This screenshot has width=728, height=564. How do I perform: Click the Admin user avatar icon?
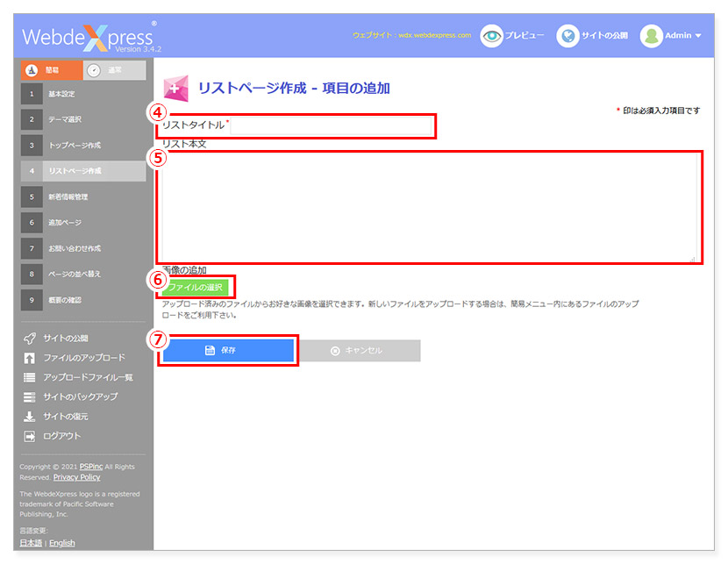tap(652, 36)
